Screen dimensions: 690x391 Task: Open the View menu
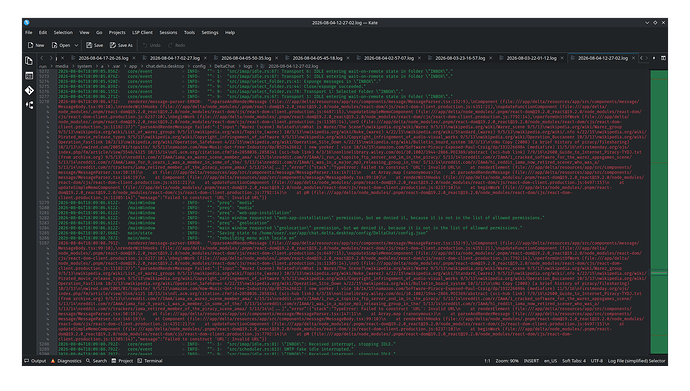click(84, 33)
